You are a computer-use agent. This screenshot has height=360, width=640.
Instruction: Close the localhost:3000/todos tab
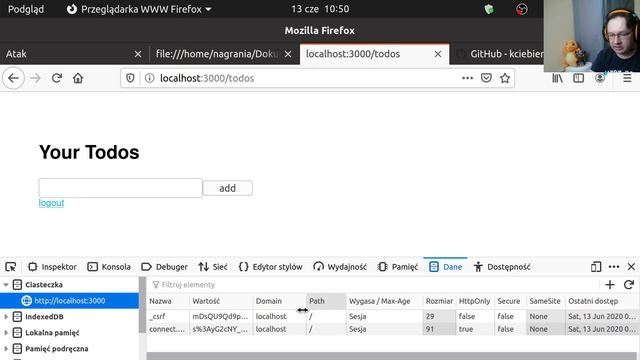click(x=438, y=54)
